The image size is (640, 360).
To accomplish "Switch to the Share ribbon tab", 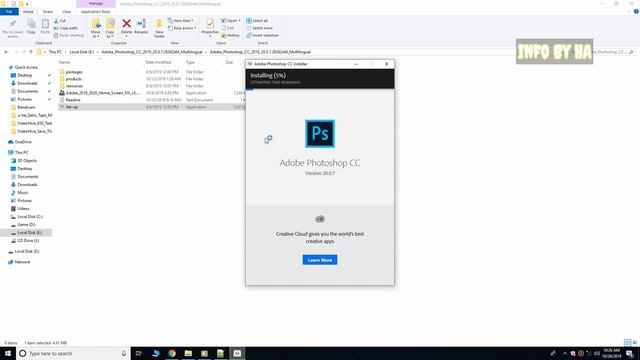I will 48,11.
